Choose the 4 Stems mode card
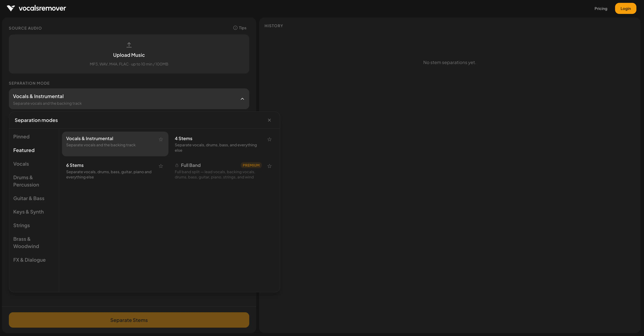644x336 pixels. point(224,144)
